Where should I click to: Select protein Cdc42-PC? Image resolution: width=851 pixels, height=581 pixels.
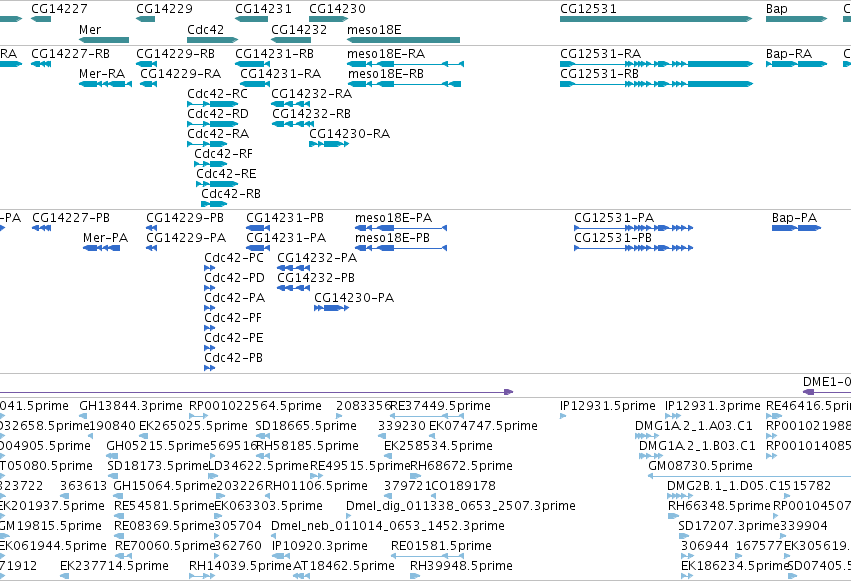click(x=209, y=268)
